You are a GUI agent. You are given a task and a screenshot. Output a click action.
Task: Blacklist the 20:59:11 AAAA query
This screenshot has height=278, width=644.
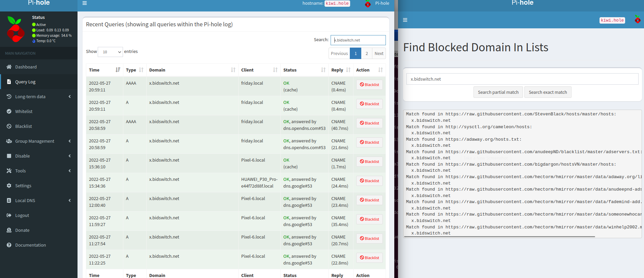pyautogui.click(x=369, y=85)
